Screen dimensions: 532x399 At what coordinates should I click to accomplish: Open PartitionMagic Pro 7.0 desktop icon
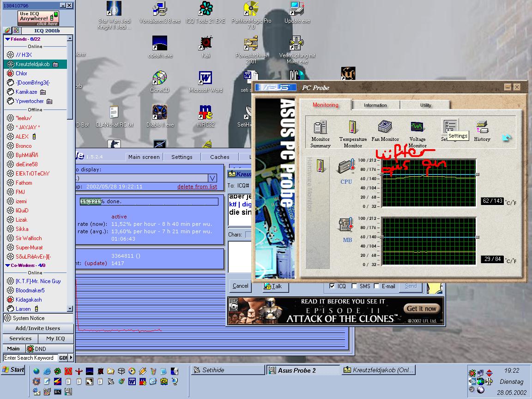(x=251, y=15)
